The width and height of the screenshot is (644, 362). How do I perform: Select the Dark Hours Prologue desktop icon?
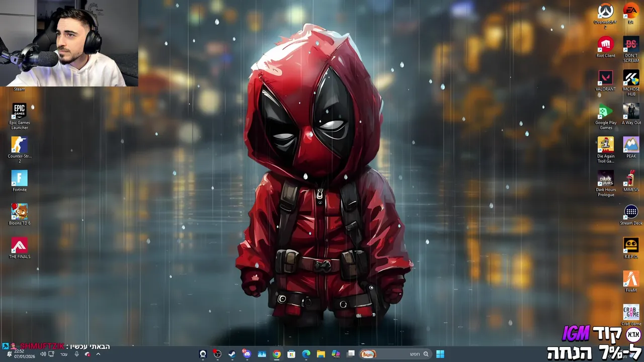[x=606, y=184]
